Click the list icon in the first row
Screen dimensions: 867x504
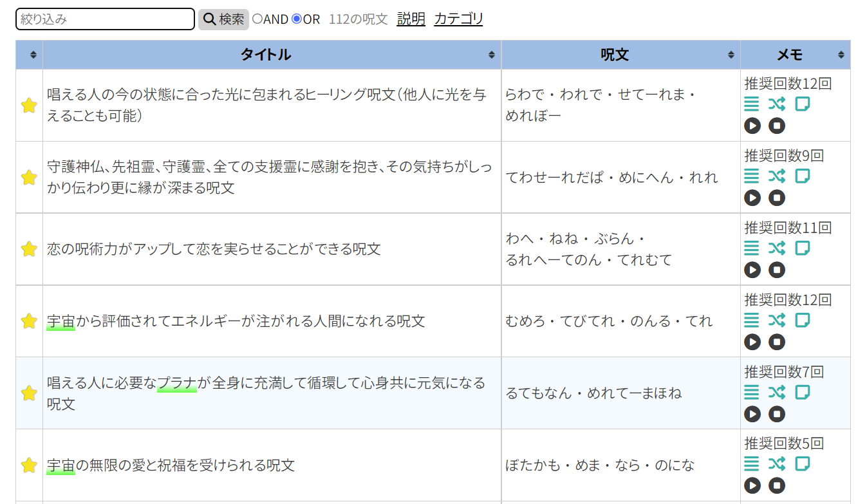tap(752, 104)
